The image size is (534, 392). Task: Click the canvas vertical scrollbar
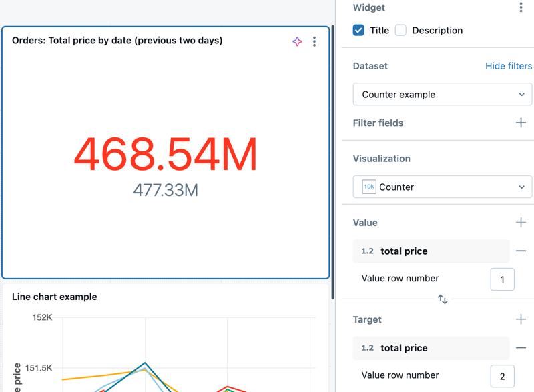click(333, 160)
